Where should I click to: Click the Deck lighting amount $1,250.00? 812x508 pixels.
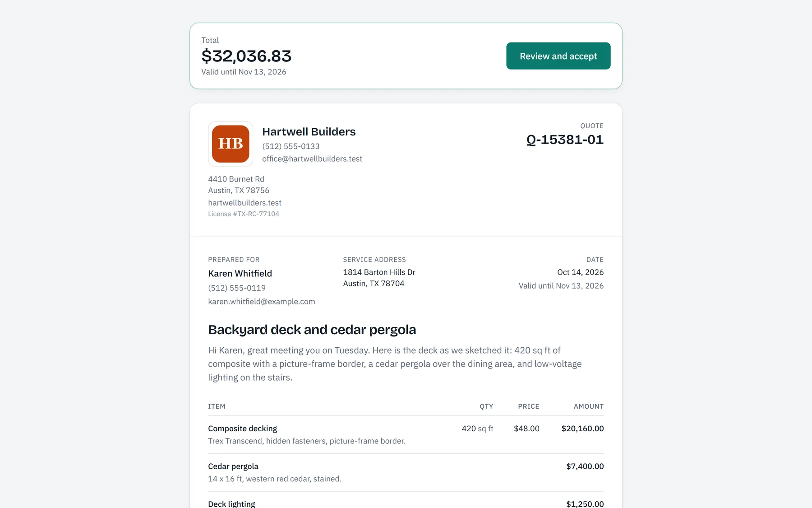click(585, 504)
